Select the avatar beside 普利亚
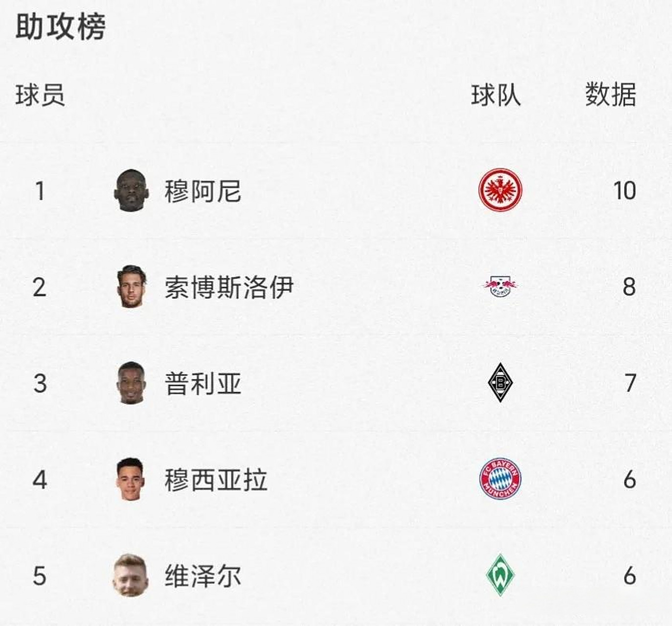672x626 pixels. (131, 382)
